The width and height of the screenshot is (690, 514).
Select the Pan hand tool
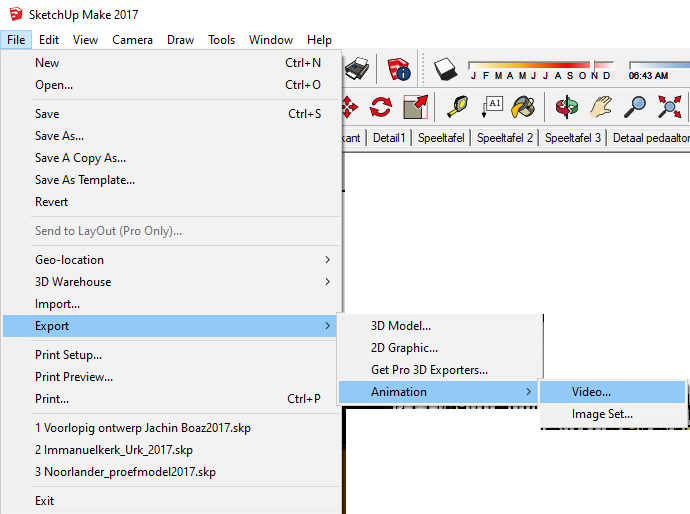point(601,107)
